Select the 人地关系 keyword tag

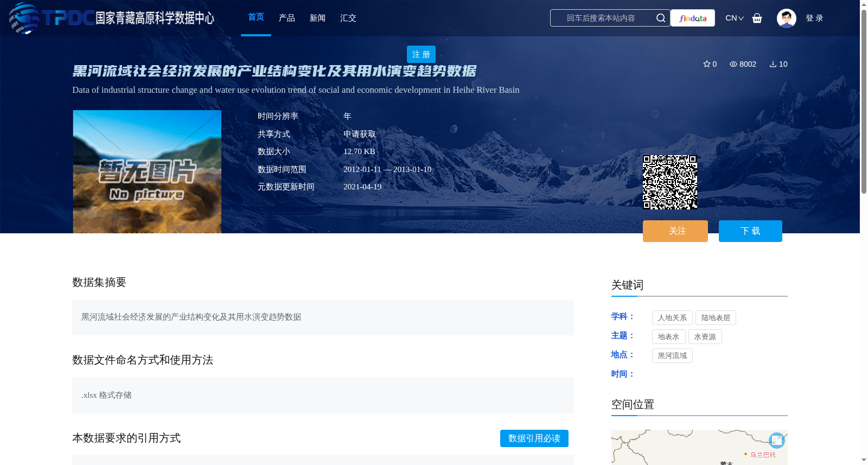pos(672,318)
